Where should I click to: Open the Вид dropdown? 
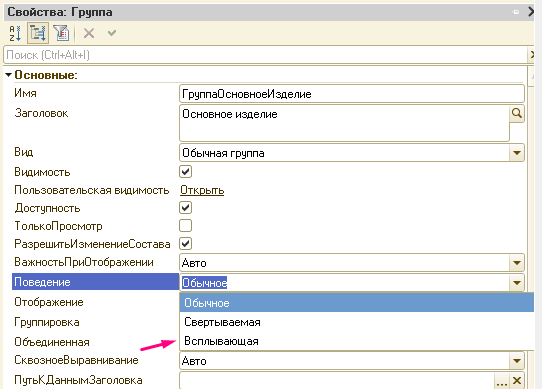517,153
